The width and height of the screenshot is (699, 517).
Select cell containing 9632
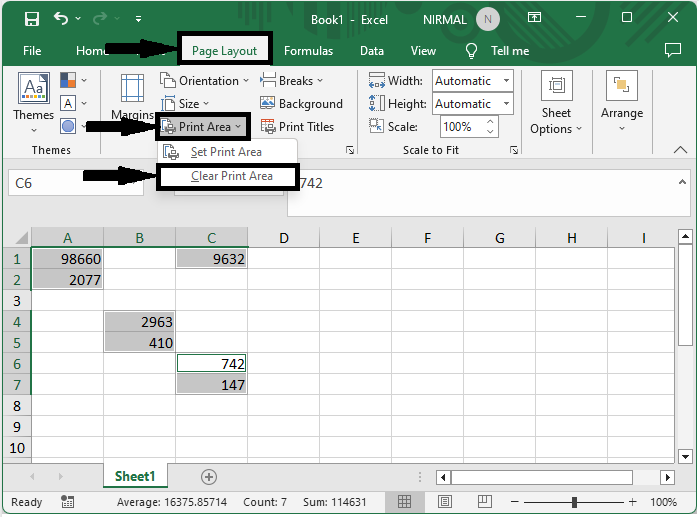(211, 259)
